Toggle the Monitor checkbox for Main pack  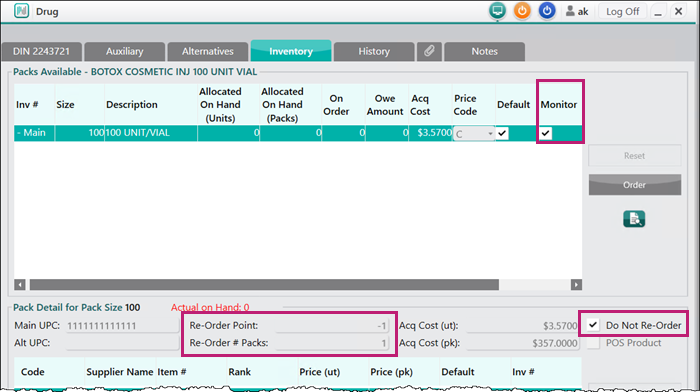coord(546,133)
